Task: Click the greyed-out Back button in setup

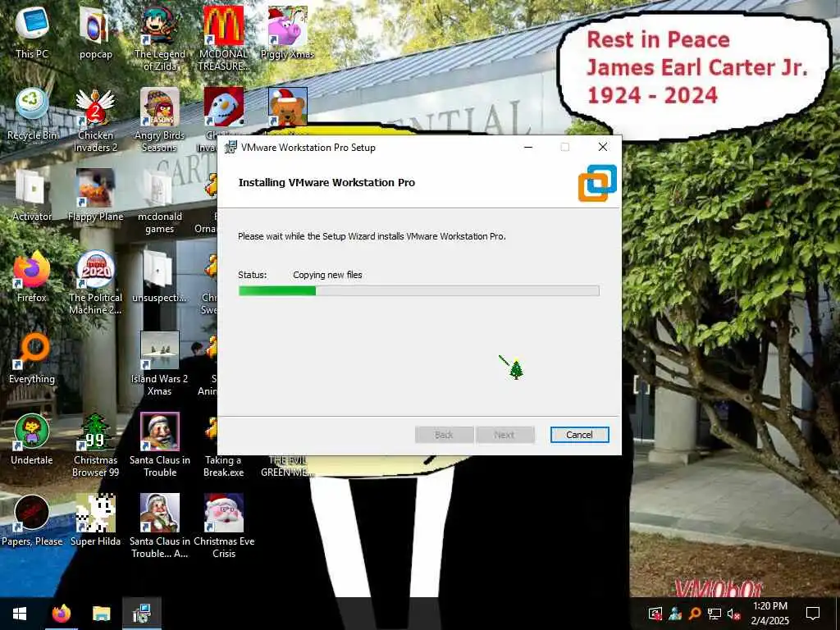Action: (444, 435)
